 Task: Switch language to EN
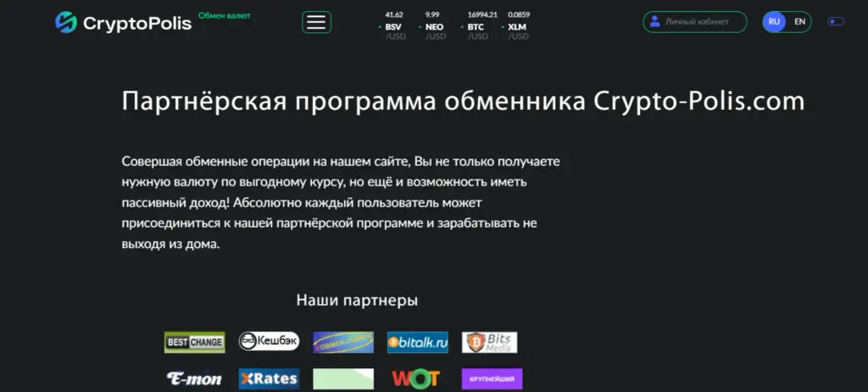pyautogui.click(x=799, y=22)
